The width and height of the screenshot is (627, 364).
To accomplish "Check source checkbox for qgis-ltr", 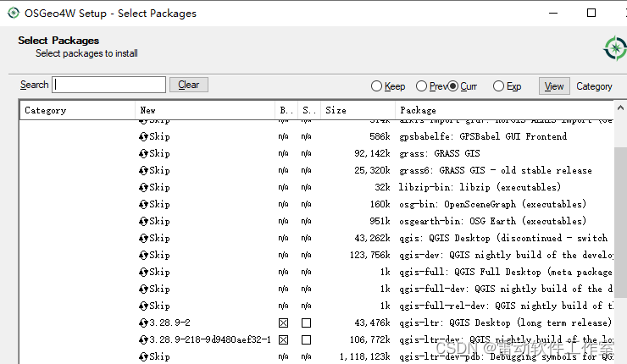I will tap(307, 323).
